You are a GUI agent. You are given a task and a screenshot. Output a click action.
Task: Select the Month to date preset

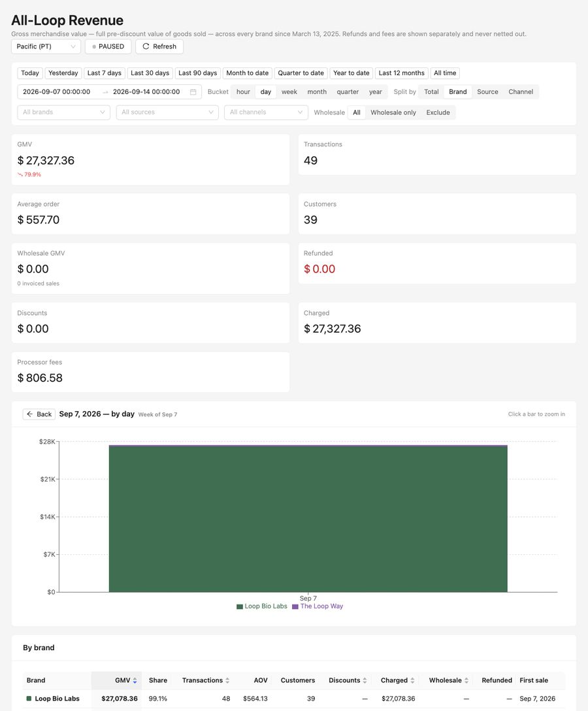click(x=248, y=73)
